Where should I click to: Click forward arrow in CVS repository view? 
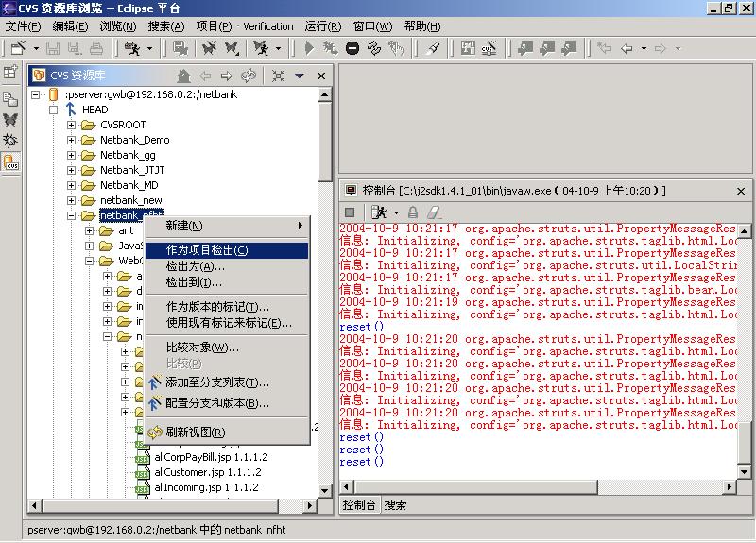point(226,76)
